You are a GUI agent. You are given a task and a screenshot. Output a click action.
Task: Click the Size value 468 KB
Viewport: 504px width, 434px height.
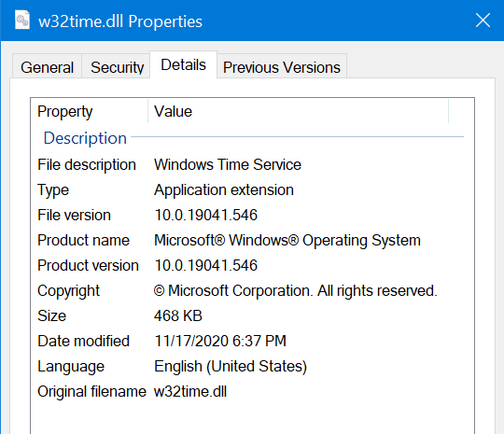(x=177, y=315)
